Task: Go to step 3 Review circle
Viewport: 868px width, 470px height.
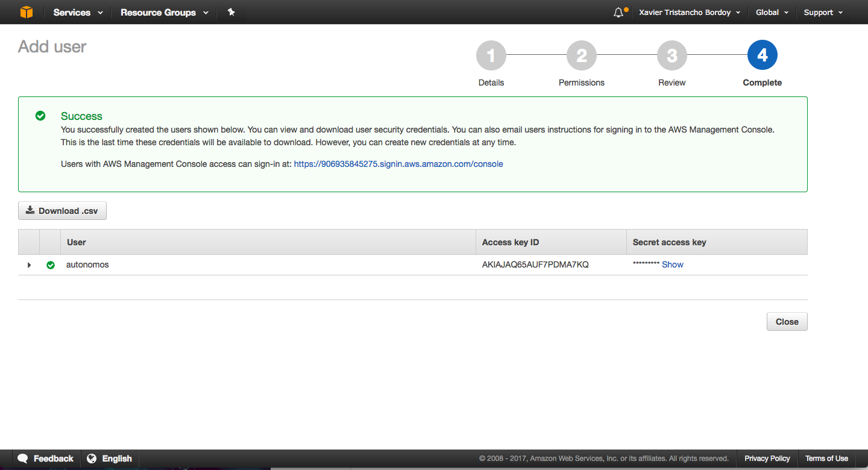Action: (x=672, y=56)
